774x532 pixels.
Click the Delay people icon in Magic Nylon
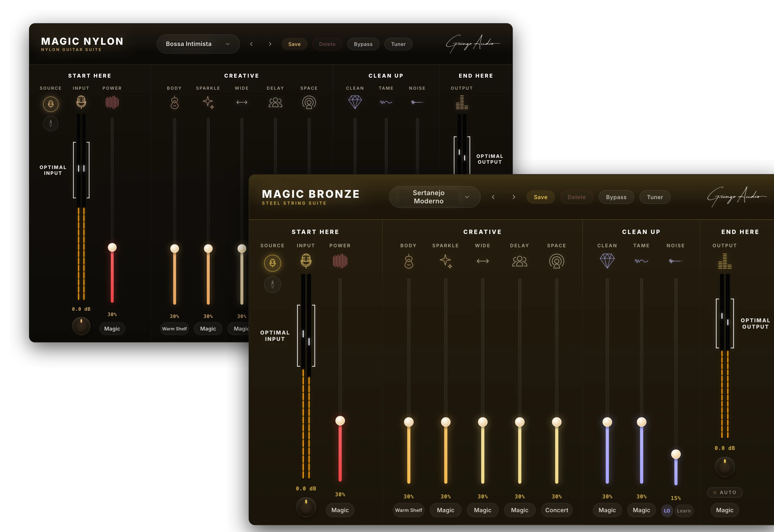pos(275,102)
